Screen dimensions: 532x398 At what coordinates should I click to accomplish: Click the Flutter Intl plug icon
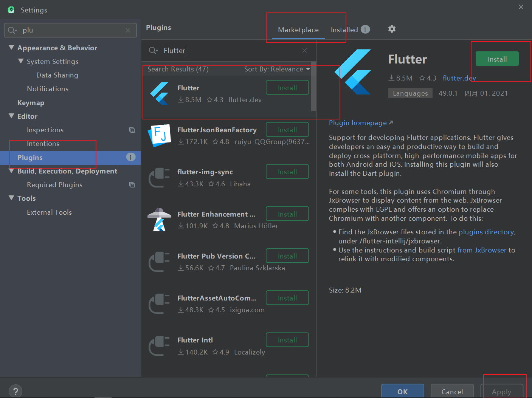pos(159,346)
